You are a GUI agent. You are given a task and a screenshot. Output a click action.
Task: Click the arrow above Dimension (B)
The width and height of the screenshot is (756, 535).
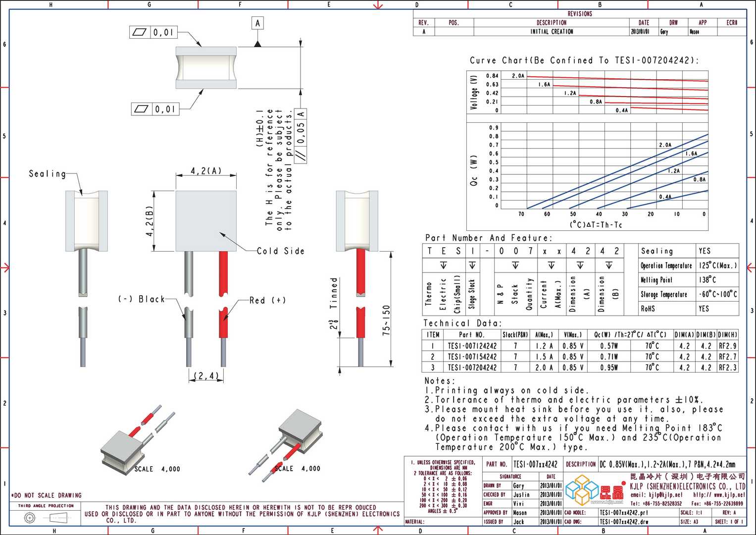tap(609, 265)
